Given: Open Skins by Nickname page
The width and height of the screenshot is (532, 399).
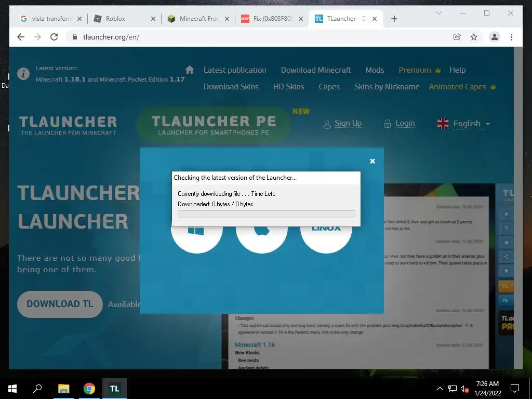Looking at the screenshot, I should tap(387, 87).
